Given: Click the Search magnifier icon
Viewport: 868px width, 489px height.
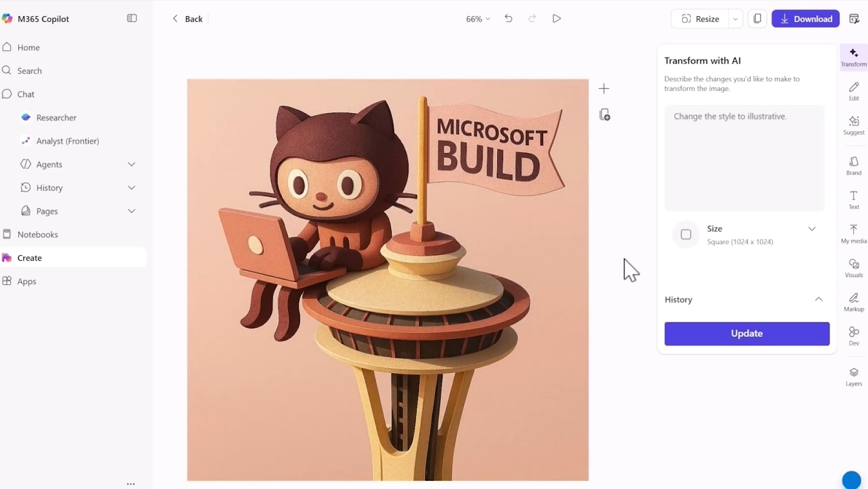Looking at the screenshot, I should click(x=7, y=71).
